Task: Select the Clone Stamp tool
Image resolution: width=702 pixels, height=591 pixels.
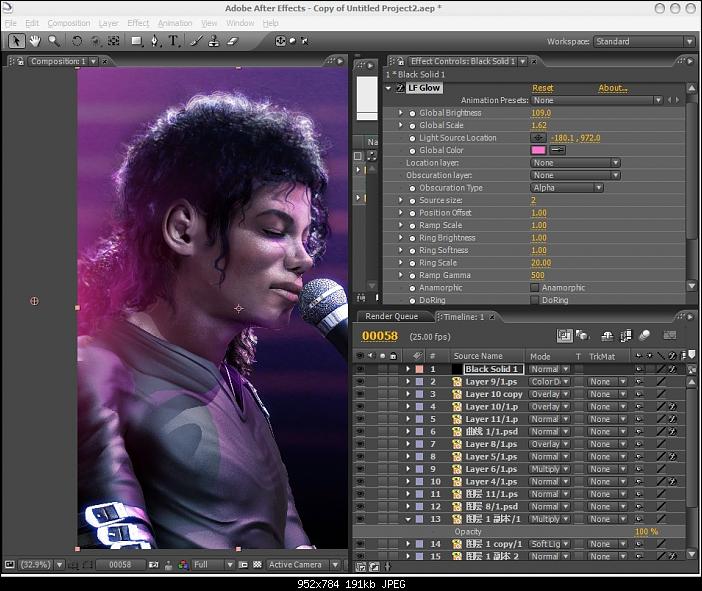Action: point(214,41)
